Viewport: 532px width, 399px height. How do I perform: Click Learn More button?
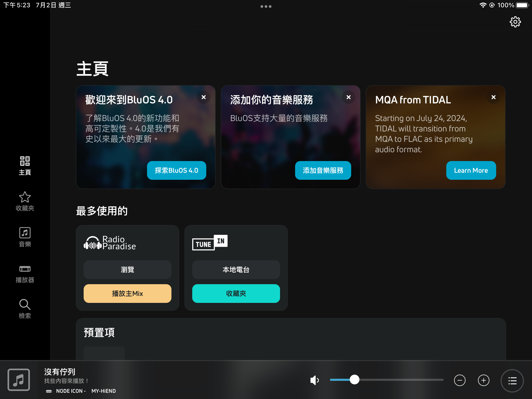click(x=471, y=170)
